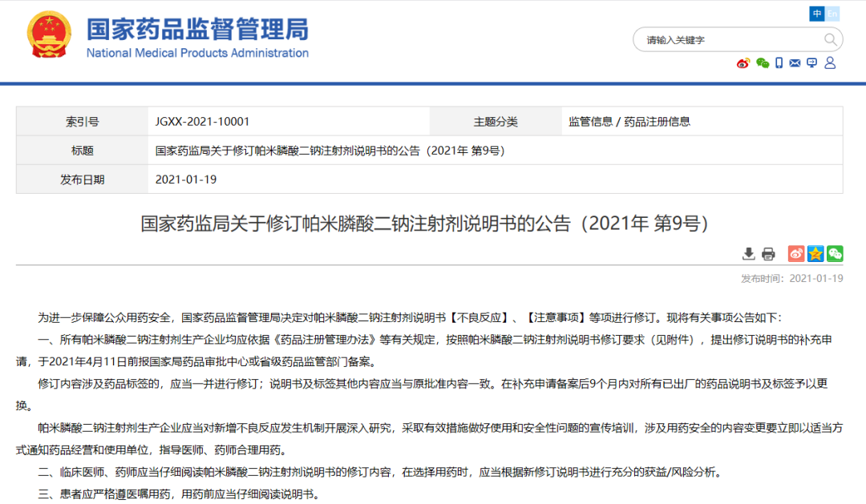Click the main announcement headline title
Image resolution: width=866 pixels, height=504 pixels.
pyautogui.click(x=425, y=223)
